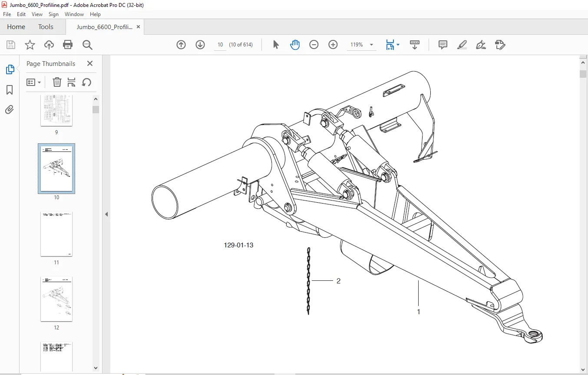
Task: Add a comment with the sticky note icon
Action: 443,45
